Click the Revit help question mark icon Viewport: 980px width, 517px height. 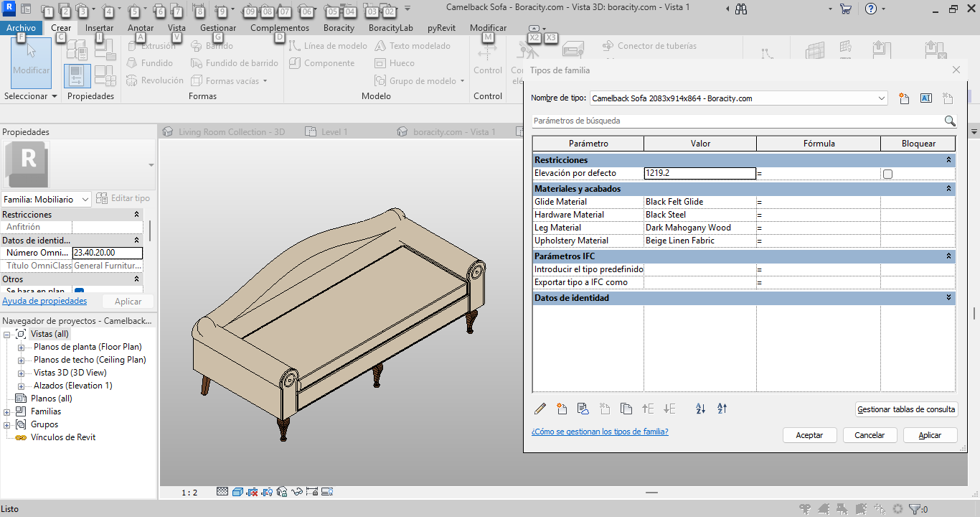tap(871, 9)
